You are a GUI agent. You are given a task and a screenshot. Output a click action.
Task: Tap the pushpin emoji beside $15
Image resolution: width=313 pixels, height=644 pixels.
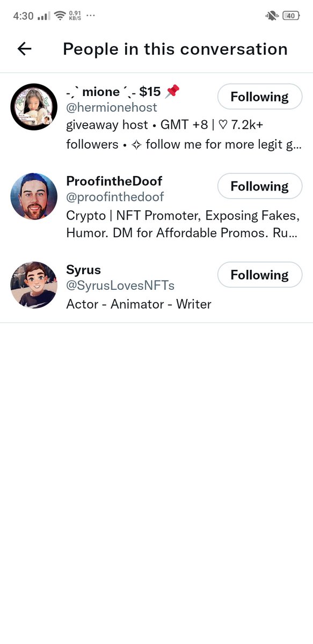tap(172, 92)
